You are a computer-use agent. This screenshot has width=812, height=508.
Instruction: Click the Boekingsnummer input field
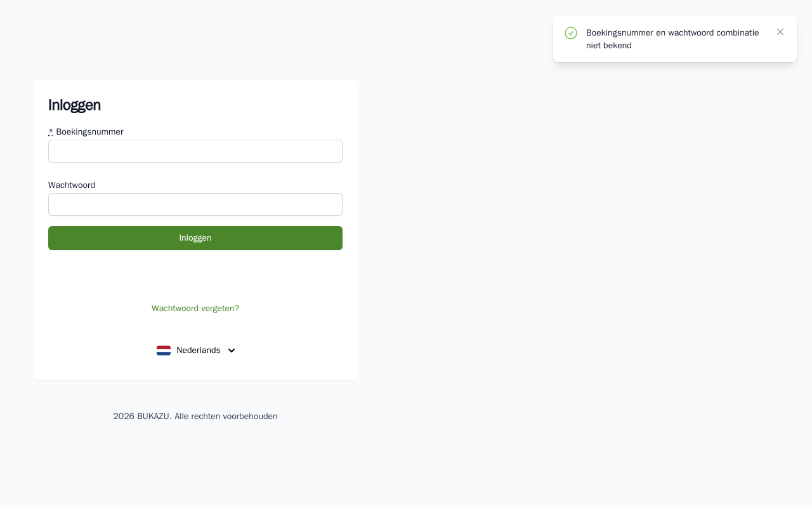coord(195,151)
